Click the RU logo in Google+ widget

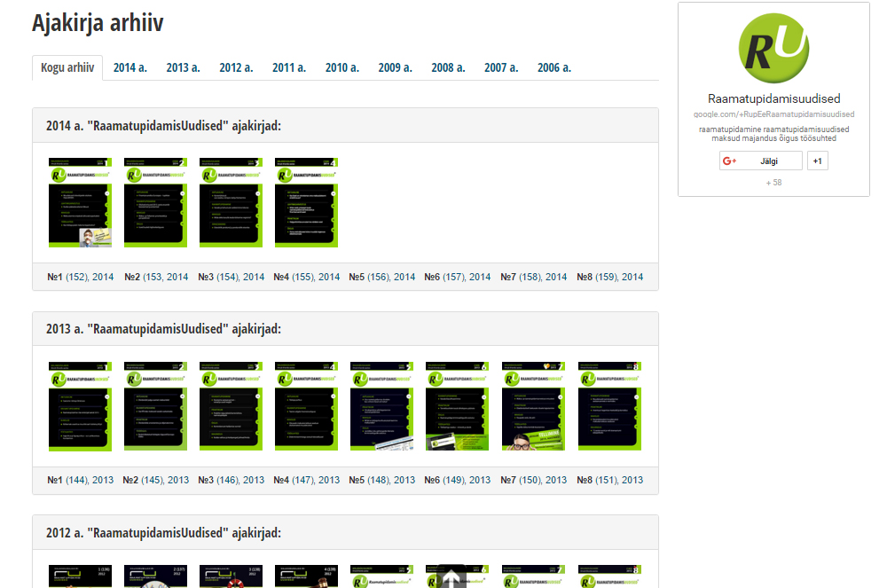pos(773,48)
